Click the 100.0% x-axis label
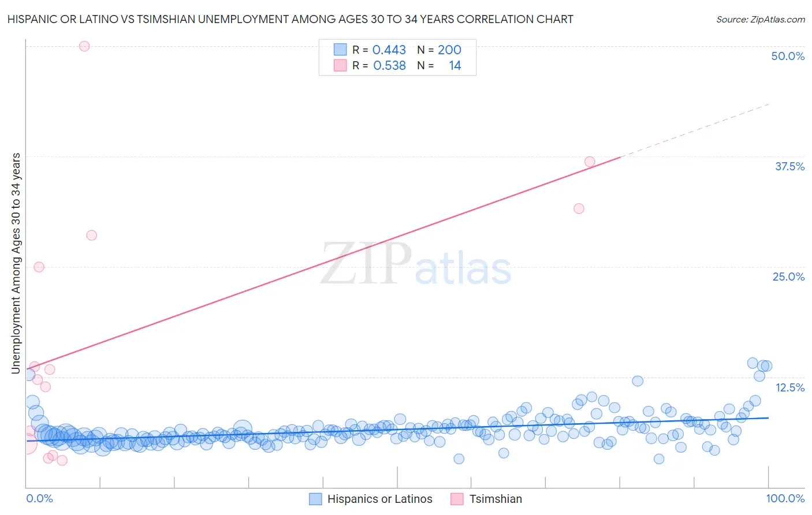The width and height of the screenshot is (812, 515). pos(785,498)
